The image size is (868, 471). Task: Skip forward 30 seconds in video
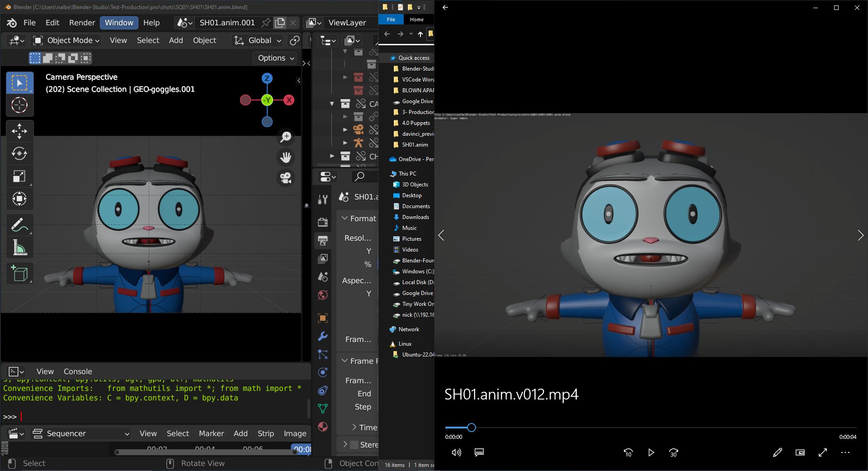click(x=674, y=452)
